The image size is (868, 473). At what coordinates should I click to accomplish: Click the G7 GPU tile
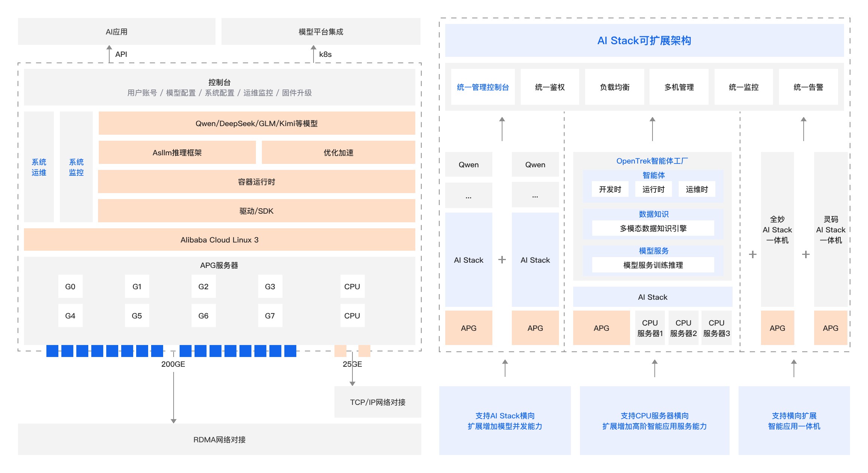270,315
